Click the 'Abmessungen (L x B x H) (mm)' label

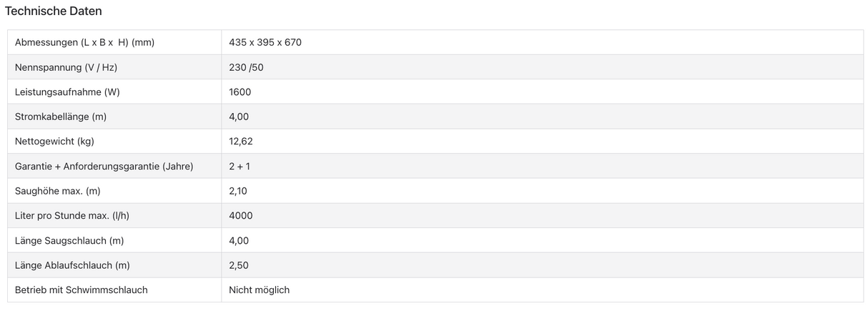(x=84, y=42)
